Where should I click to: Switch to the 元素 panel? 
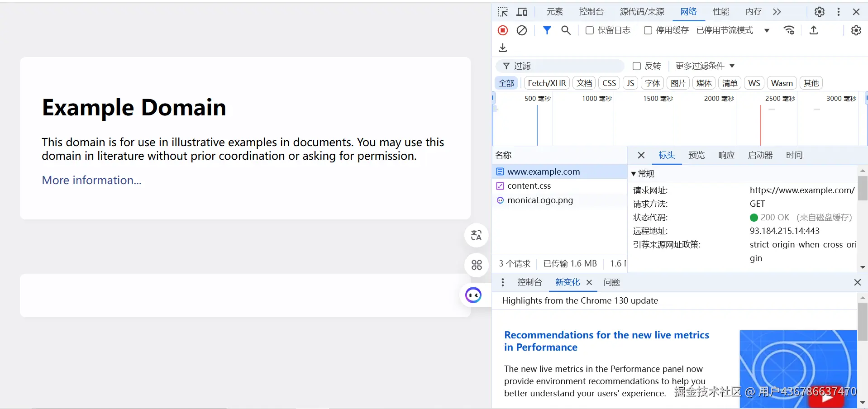tap(554, 12)
